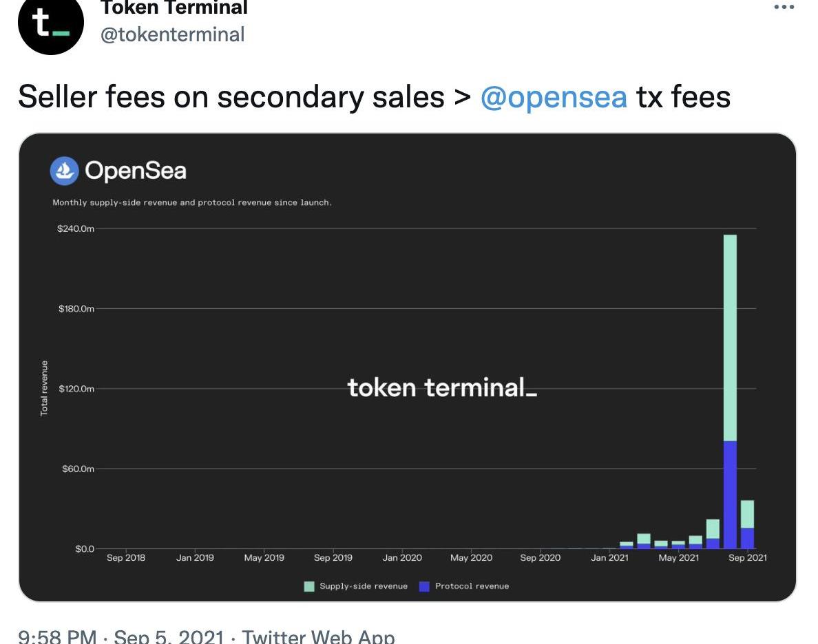
Task: Click the OpenSea chart title text
Action: [136, 171]
